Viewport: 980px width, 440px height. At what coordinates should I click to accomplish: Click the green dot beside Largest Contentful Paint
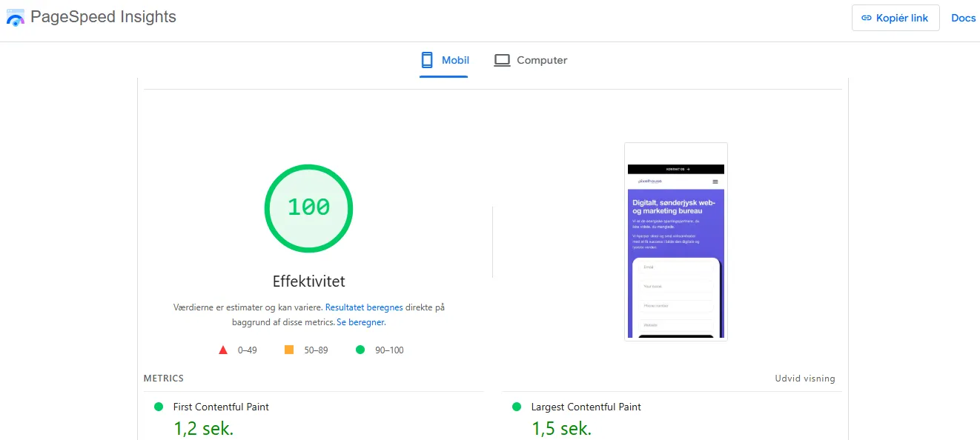coord(516,407)
